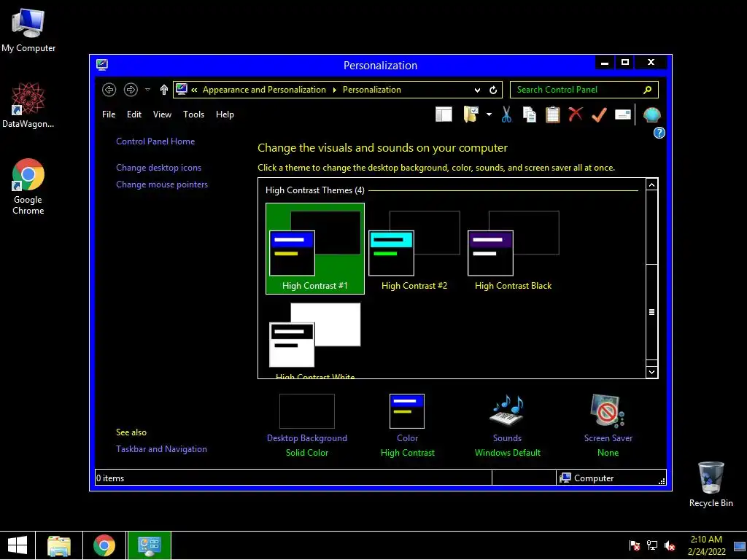
Task: Open the File menu
Action: [109, 114]
